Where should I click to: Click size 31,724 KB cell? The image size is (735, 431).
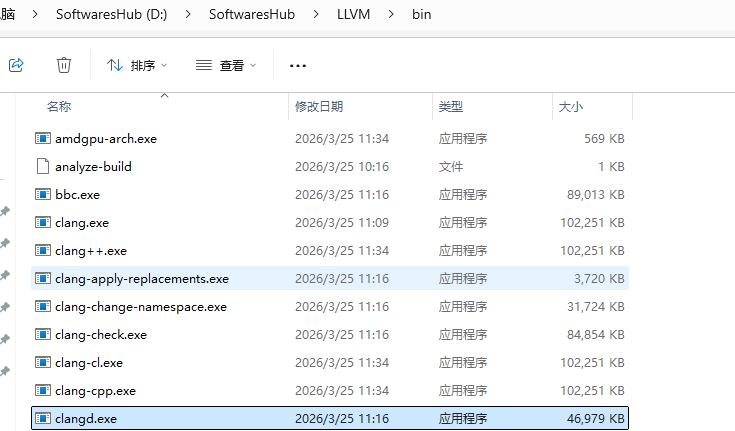(596, 307)
